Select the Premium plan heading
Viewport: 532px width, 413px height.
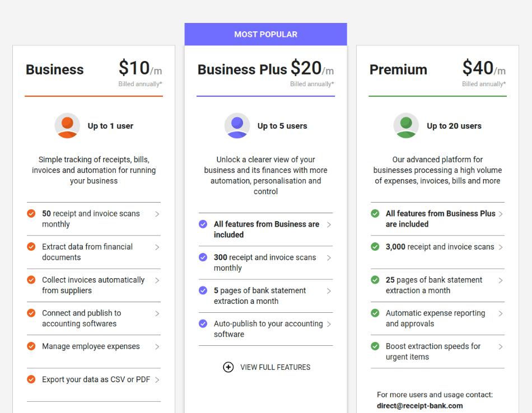click(398, 69)
